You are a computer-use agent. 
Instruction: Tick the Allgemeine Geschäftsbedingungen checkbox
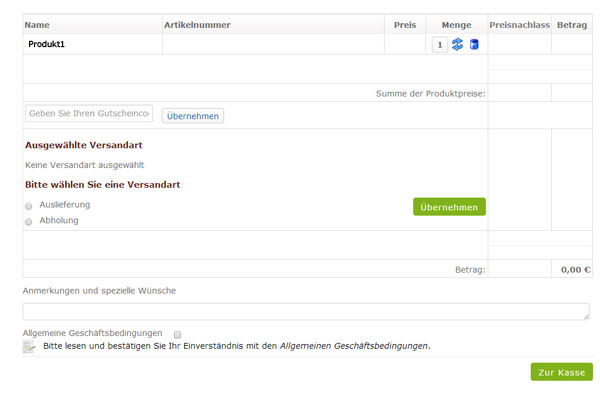178,335
